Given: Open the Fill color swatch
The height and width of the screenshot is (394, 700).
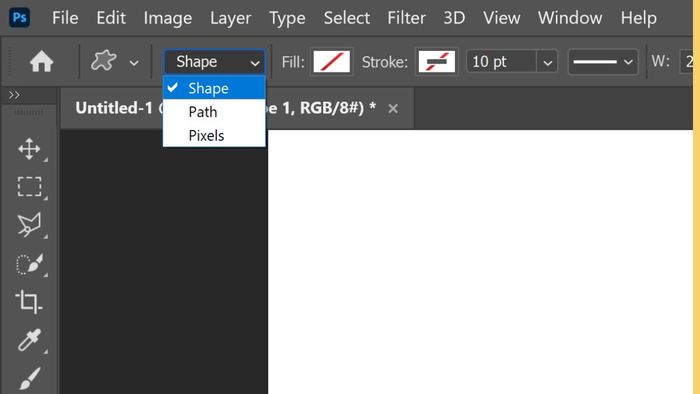Looking at the screenshot, I should pos(332,62).
